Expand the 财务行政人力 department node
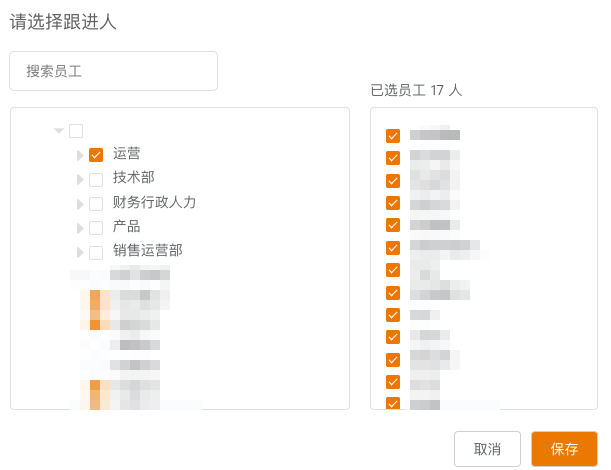The width and height of the screenshot is (611, 470). coord(81,203)
